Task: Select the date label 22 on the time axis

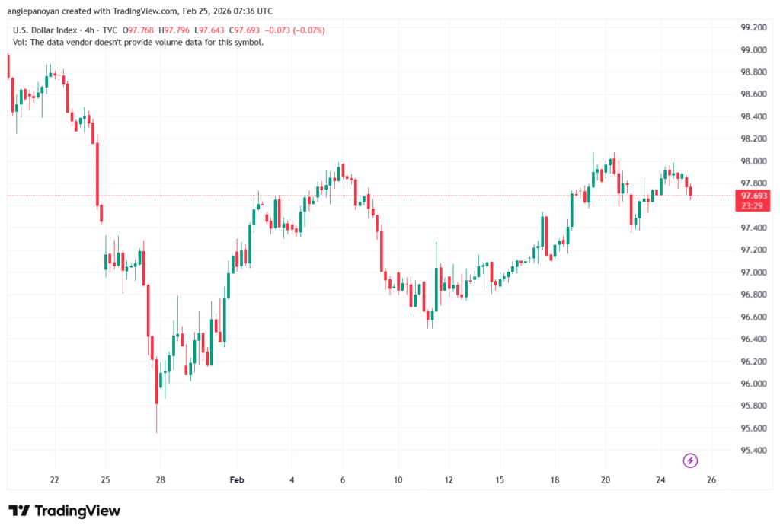Action: coord(54,480)
